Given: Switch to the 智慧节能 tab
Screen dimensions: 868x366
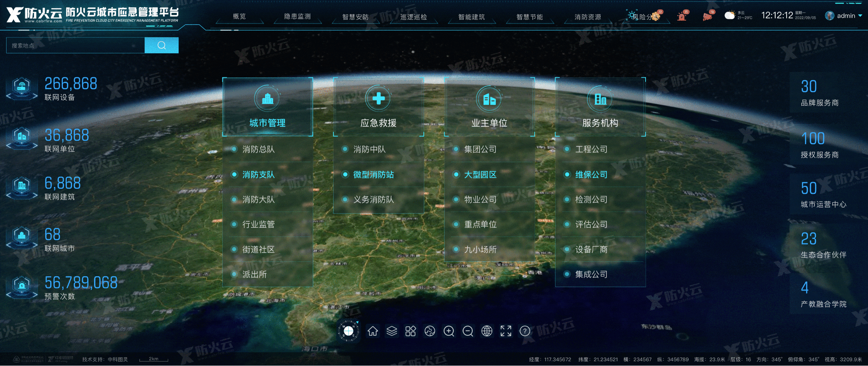Looking at the screenshot, I should point(529,17).
